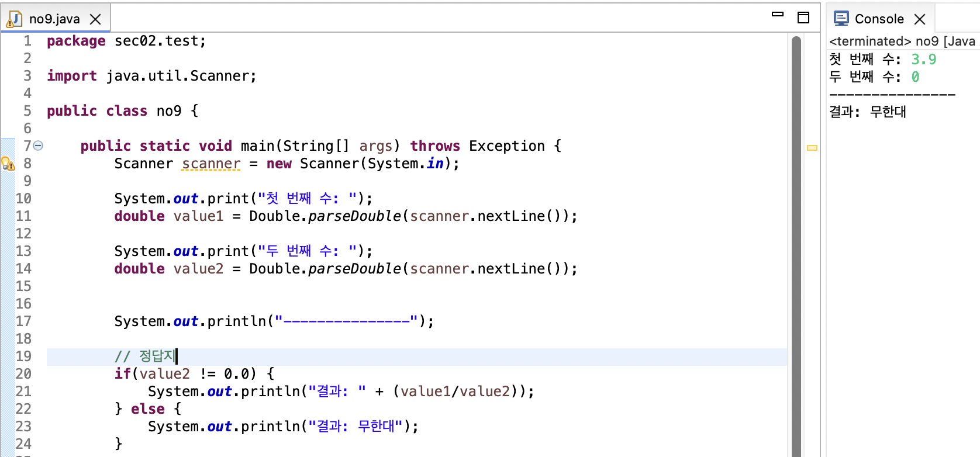Screen dimensions: 980x457
Task: Click the '결과: 무한대' output line in Console
Action: click(868, 112)
